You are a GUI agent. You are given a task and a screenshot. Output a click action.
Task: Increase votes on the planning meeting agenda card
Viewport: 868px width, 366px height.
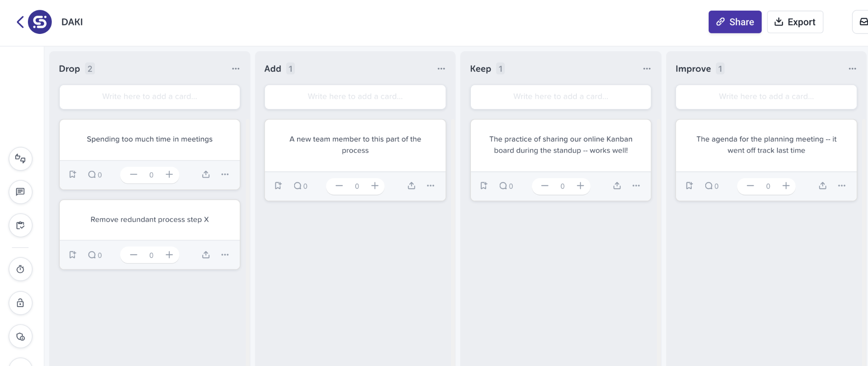[x=786, y=186]
